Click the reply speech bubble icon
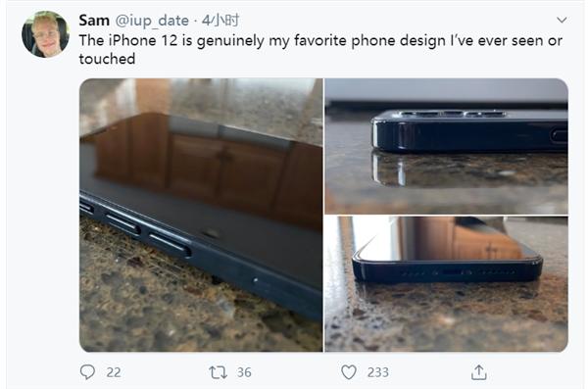This screenshot has height=389, width=588. (x=88, y=371)
